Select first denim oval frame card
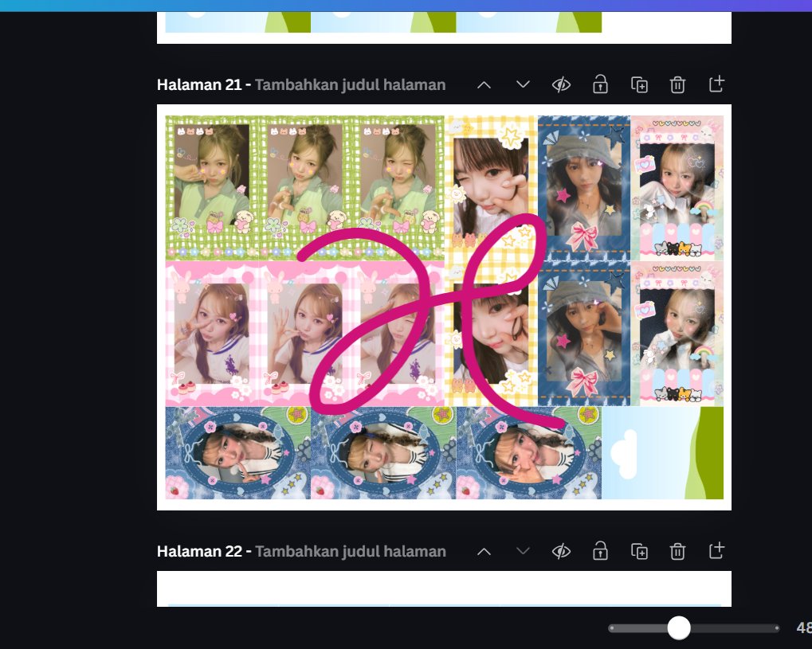 pos(238,453)
